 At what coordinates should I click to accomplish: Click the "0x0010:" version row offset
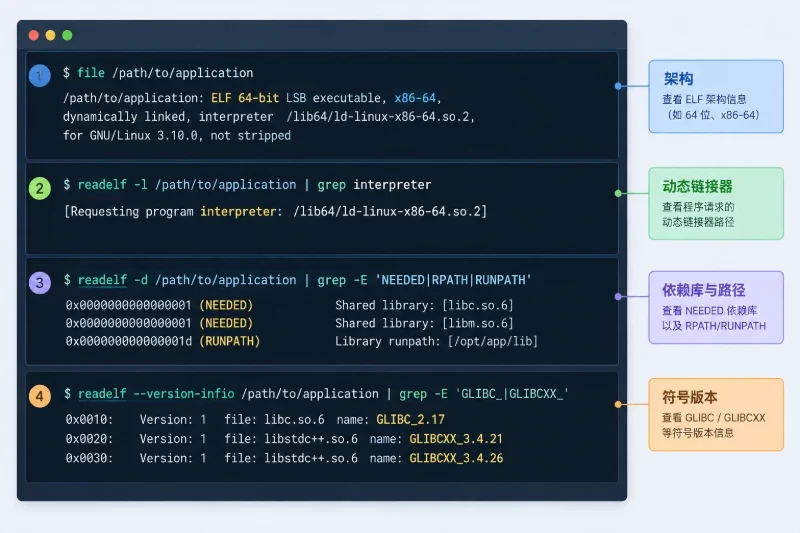point(89,420)
